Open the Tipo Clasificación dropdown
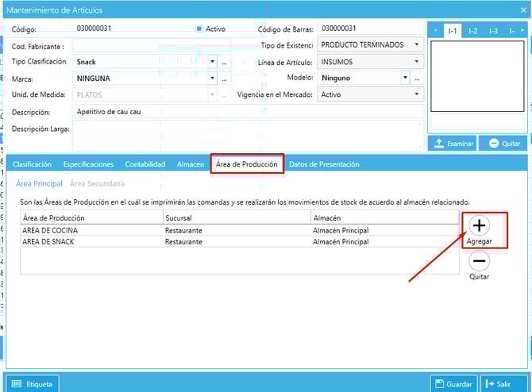Viewport: 532px width, 392px height. [x=212, y=61]
